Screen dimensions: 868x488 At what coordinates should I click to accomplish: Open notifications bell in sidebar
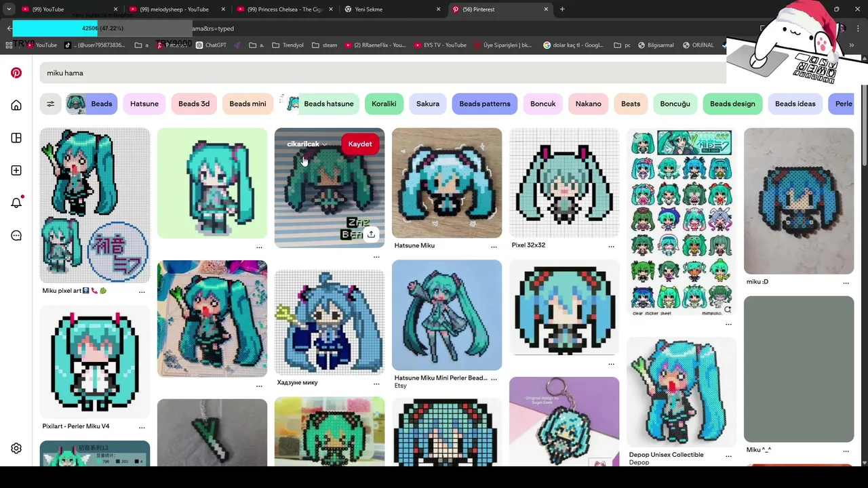[16, 203]
